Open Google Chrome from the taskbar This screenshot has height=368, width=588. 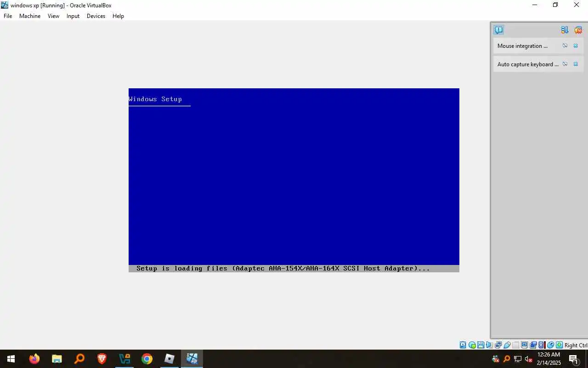pos(147,359)
